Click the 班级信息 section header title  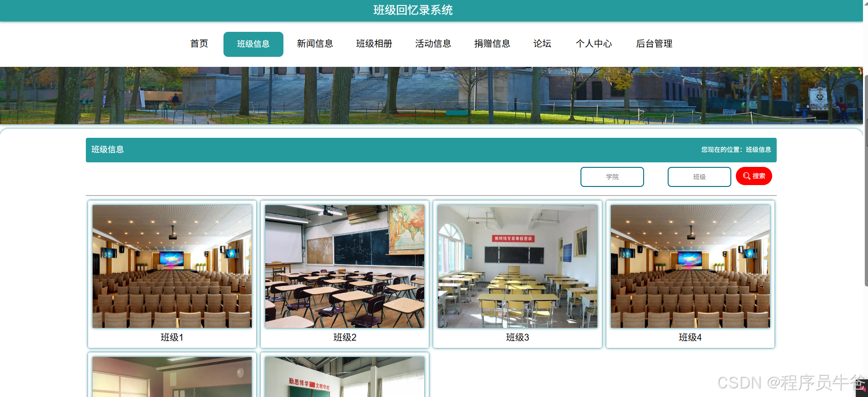click(x=108, y=150)
